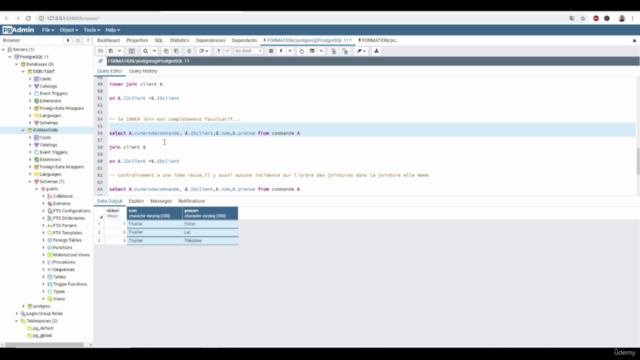This screenshot has height=360, width=640.
Task: Click the Paste rows icon
Action: (x=176, y=51)
